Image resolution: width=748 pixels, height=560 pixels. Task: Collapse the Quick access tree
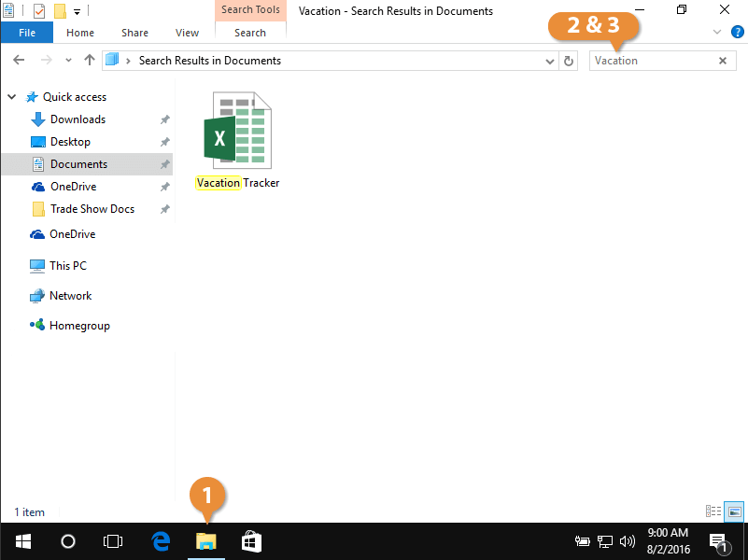(x=11, y=97)
